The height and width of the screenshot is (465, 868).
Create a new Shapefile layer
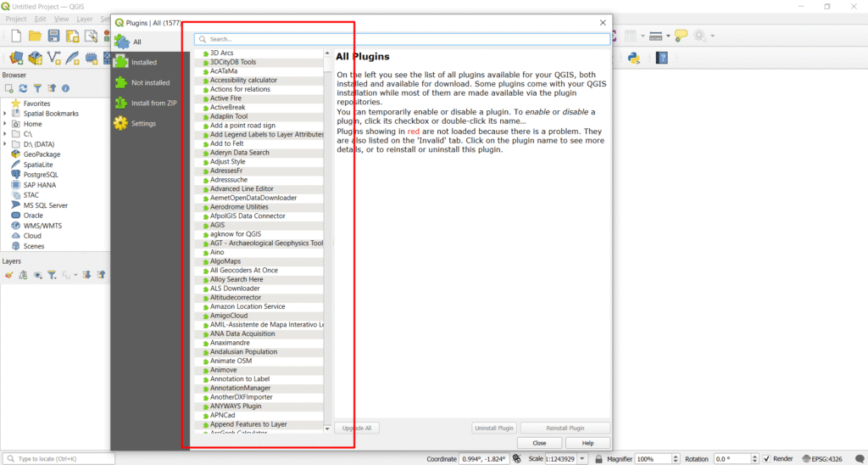click(x=54, y=58)
